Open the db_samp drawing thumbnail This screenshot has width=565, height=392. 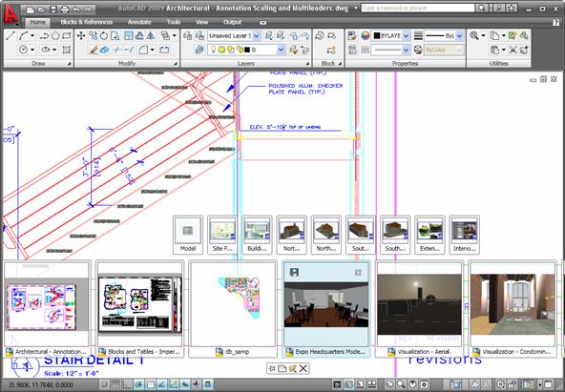233,309
